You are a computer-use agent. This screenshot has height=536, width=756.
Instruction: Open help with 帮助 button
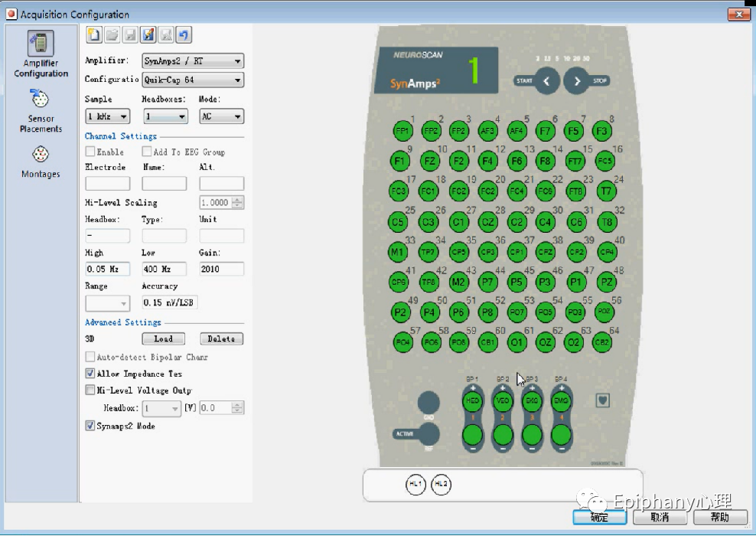[x=720, y=517]
